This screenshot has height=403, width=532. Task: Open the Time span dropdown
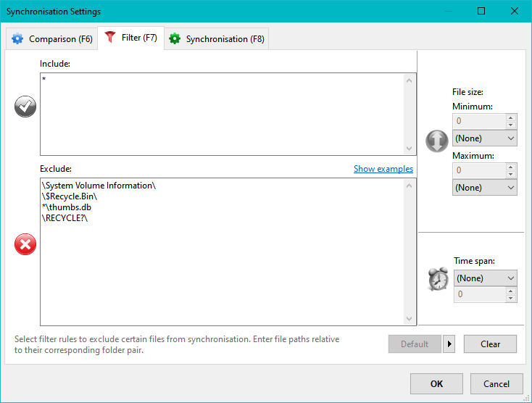click(485, 278)
